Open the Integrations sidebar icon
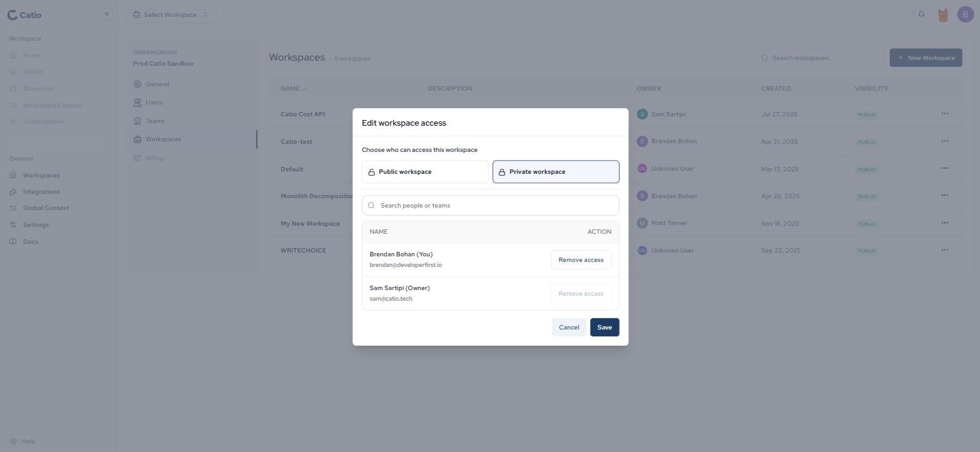The image size is (980, 452). pos(13,192)
